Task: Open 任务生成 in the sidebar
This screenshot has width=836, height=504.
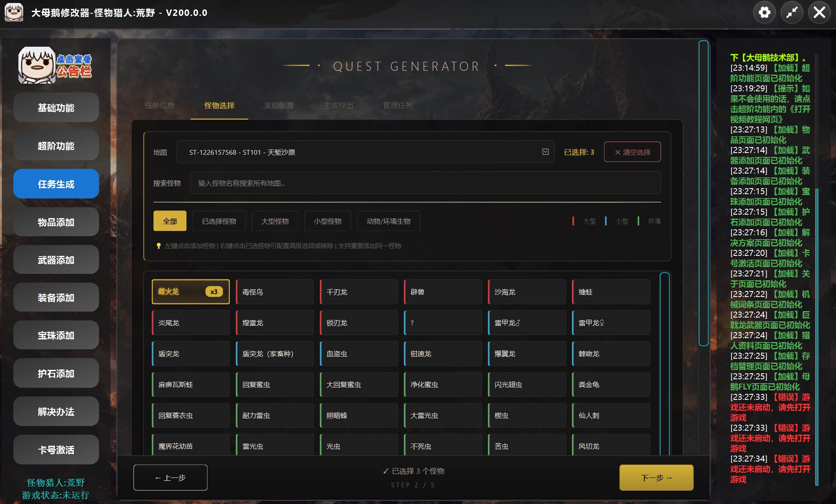Action: point(56,184)
